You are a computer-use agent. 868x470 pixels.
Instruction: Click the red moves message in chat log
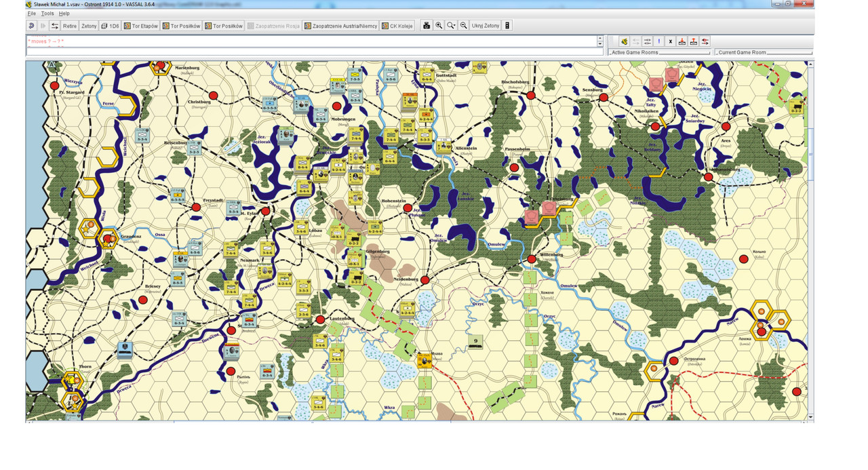(x=45, y=41)
